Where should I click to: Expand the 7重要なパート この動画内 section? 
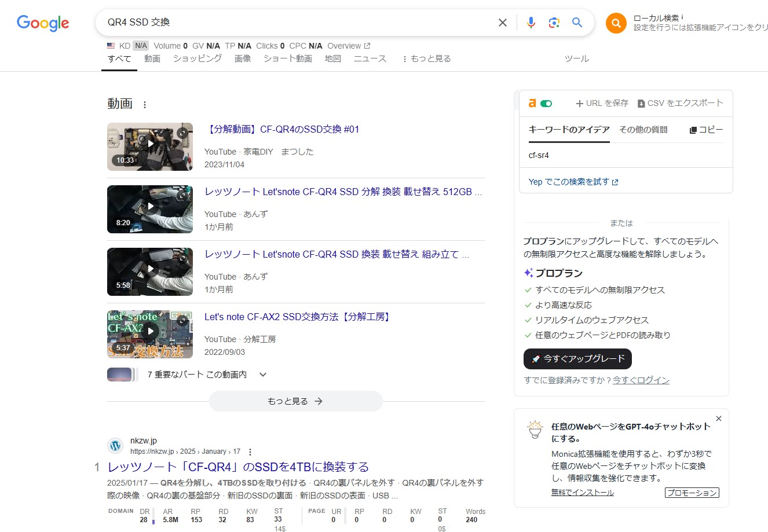(263, 375)
